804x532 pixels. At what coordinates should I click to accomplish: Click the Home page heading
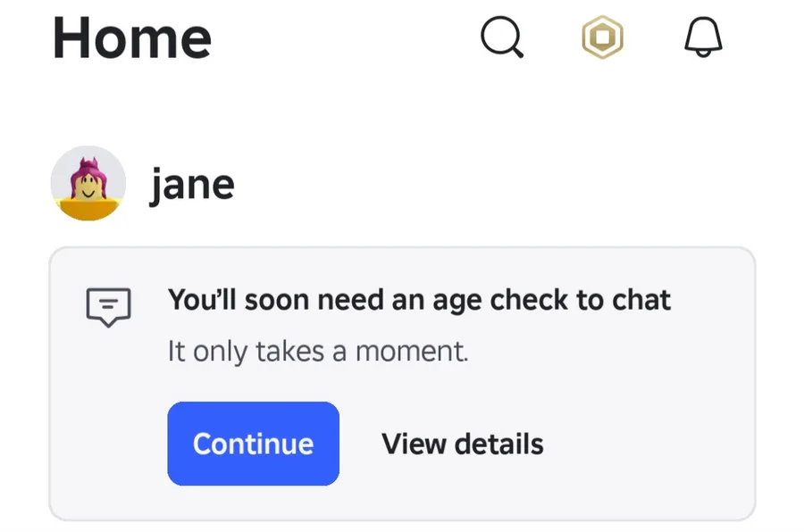click(x=132, y=38)
